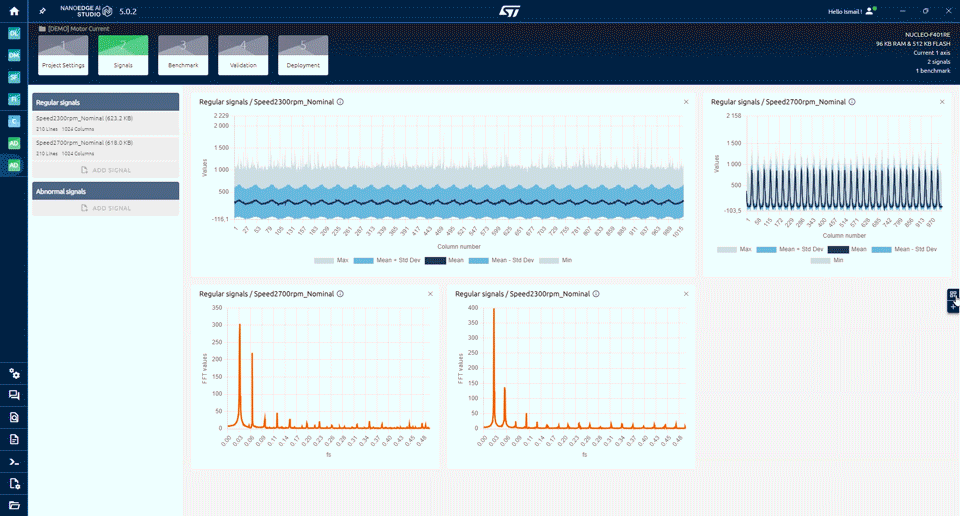The height and width of the screenshot is (516, 960).
Task: Toggle Min series in Speed2300rpm temporal chart legend
Action: [x=560, y=260]
